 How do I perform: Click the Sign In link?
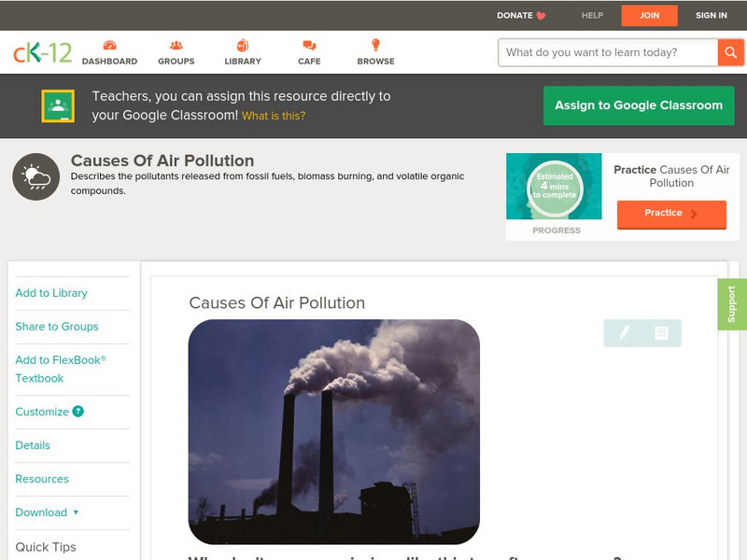(711, 16)
